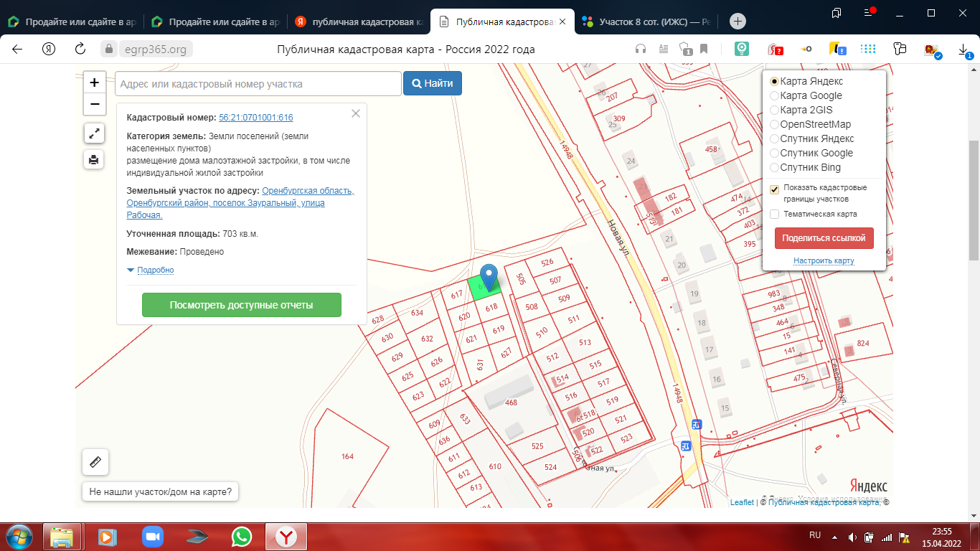Select the Спутник Bing radio option
This screenshot has width=980, height=551.
(774, 167)
